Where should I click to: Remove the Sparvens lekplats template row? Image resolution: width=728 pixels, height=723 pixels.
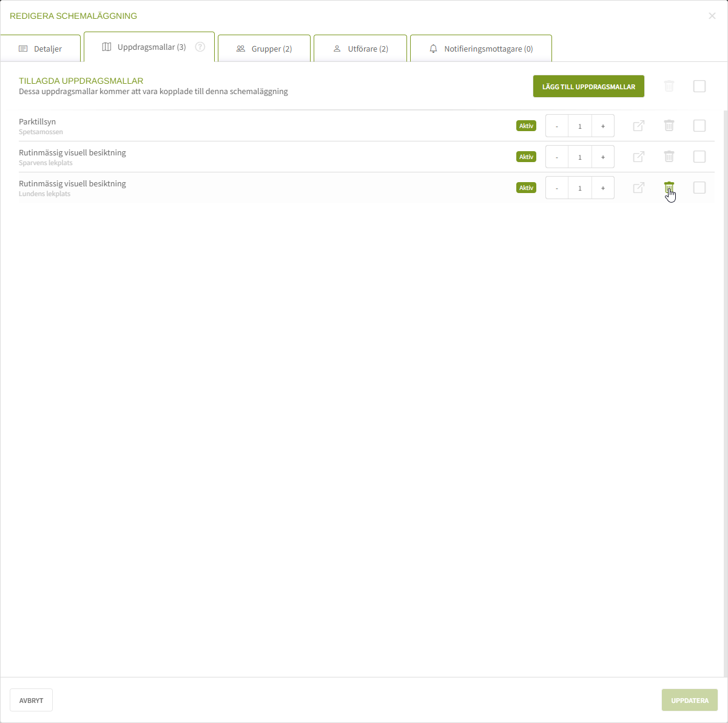point(669,157)
